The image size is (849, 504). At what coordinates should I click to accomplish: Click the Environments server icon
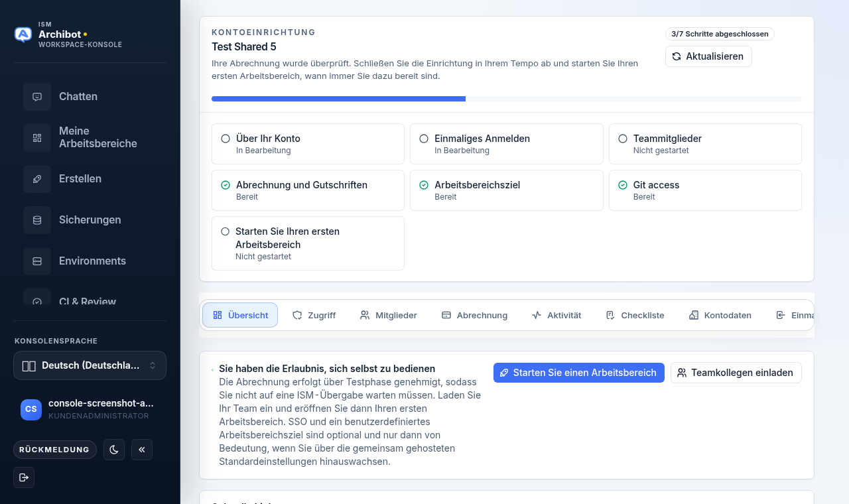(x=37, y=261)
